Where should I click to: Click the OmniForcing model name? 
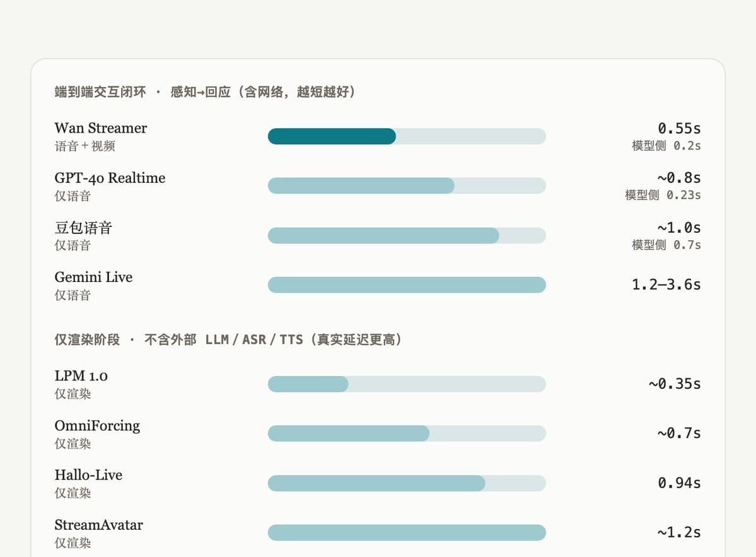pyautogui.click(x=97, y=426)
